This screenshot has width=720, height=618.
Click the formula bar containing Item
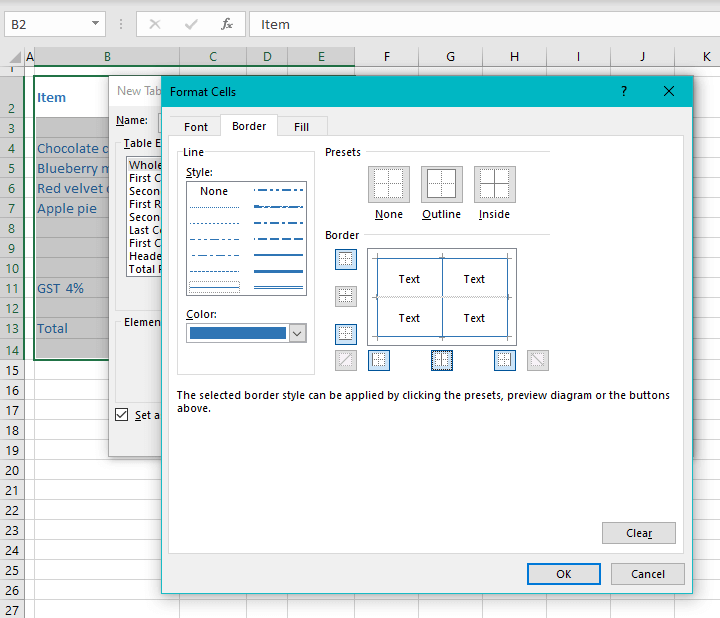coord(484,24)
